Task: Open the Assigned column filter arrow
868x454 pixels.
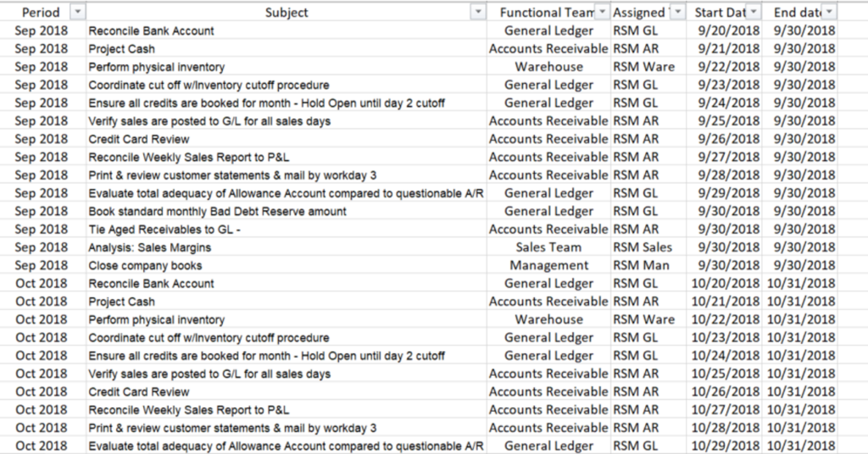Action: tap(678, 12)
